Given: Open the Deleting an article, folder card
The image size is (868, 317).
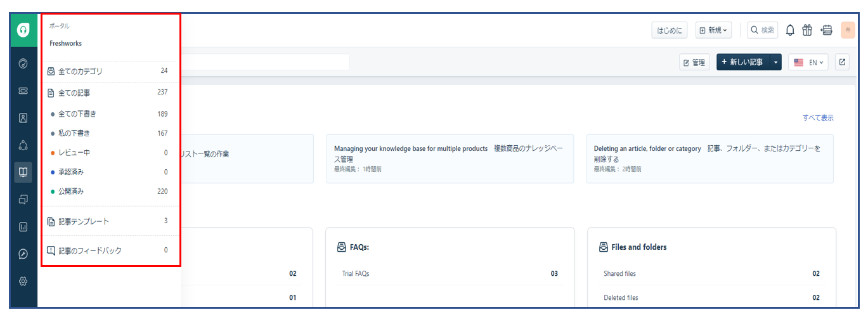Looking at the screenshot, I should [x=710, y=158].
